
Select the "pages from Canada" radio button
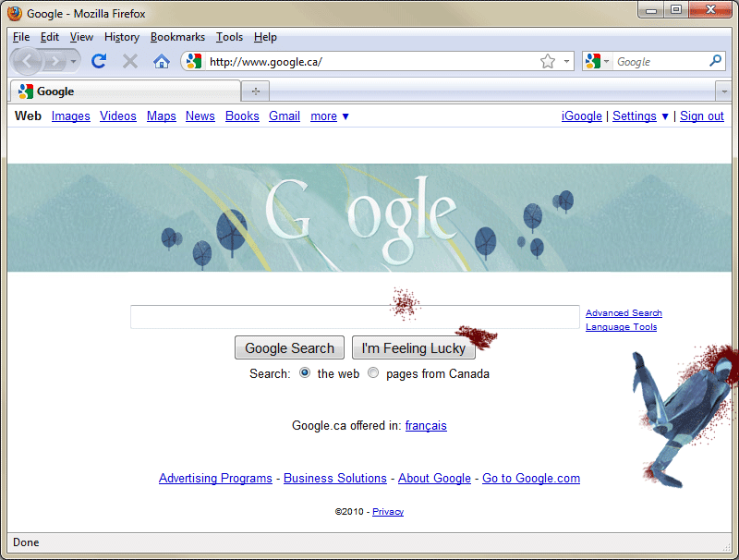tap(373, 372)
